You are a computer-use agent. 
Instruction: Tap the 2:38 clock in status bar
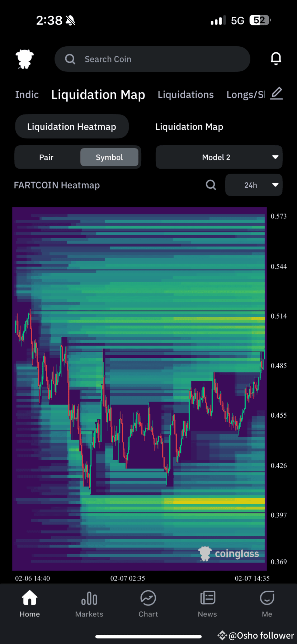[x=49, y=20]
